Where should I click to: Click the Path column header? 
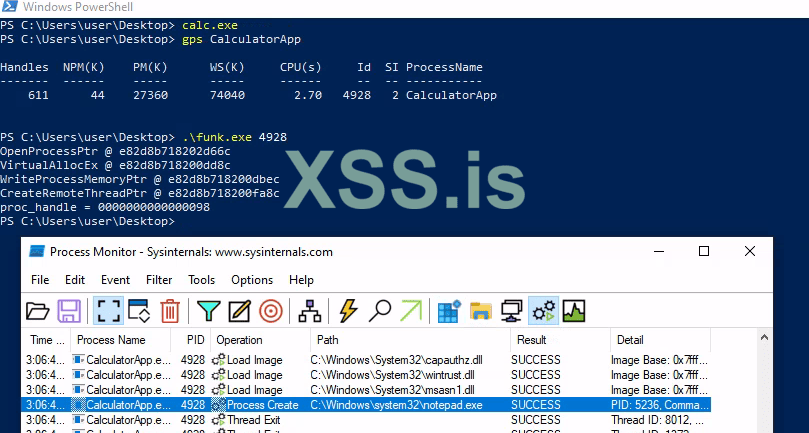(x=410, y=340)
